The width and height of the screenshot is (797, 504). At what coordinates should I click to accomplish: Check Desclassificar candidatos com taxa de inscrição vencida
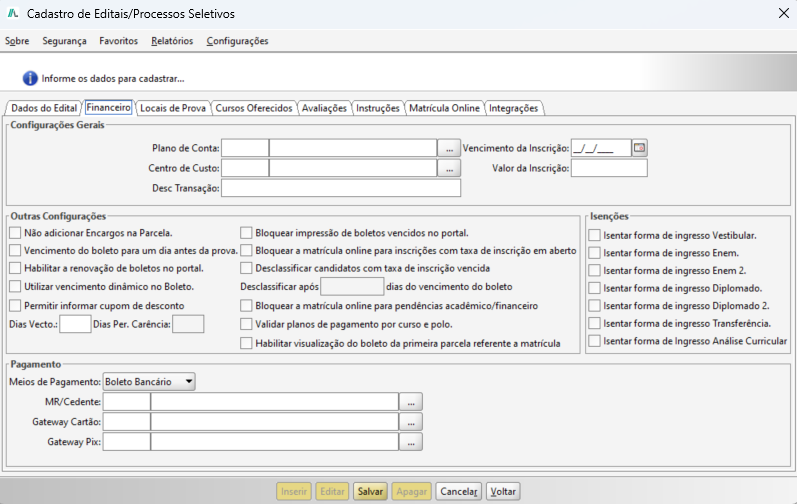click(x=246, y=268)
